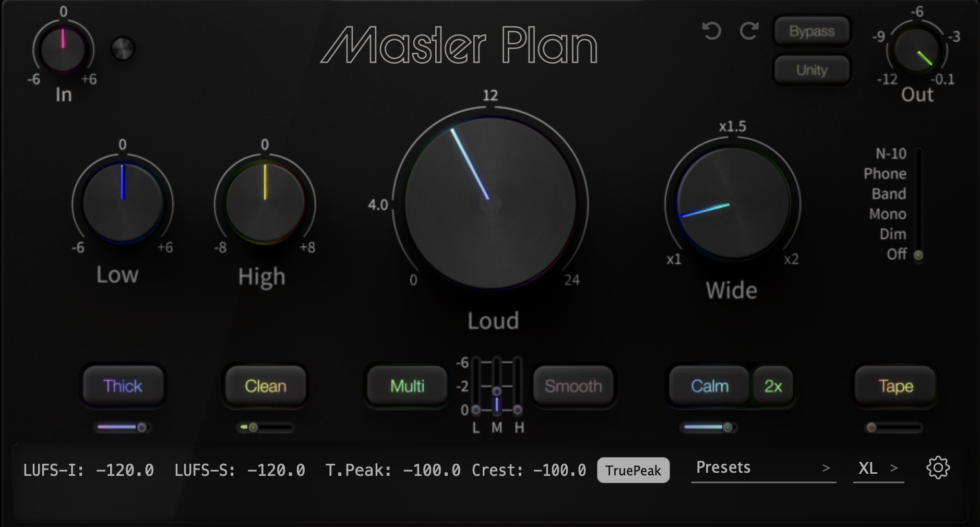Click the L band level slider
The height and width of the screenshot is (527, 980).
tap(476, 386)
